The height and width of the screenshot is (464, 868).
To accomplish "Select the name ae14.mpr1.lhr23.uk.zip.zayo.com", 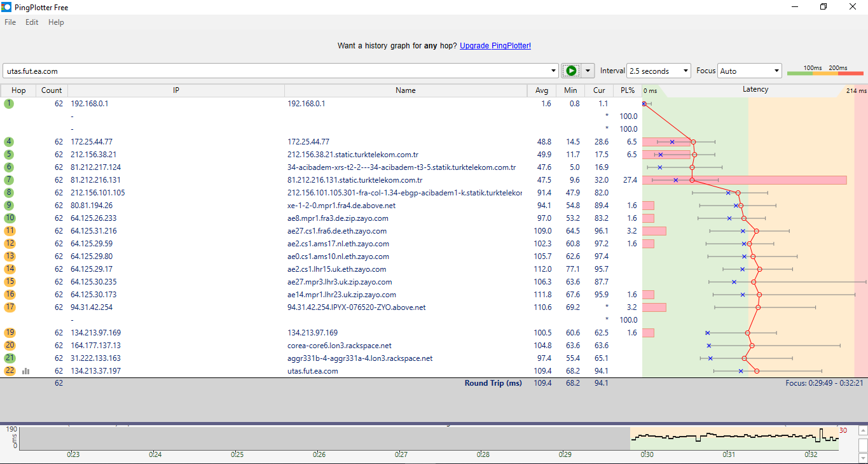I will [341, 294].
